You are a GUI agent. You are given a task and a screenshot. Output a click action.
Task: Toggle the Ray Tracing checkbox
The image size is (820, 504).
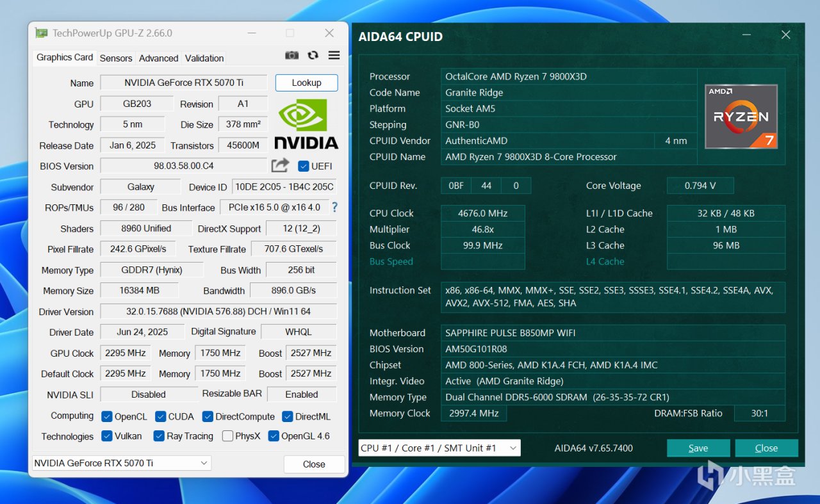pos(159,436)
